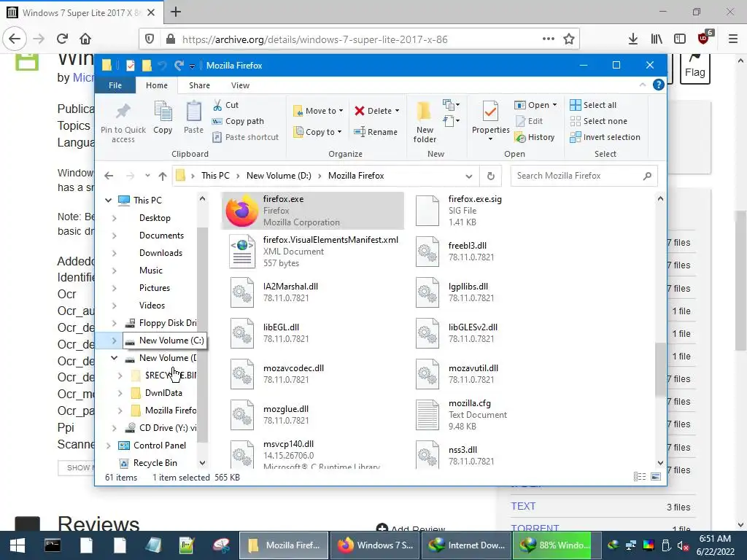Image resolution: width=747 pixels, height=560 pixels.
Task: Open the File menu tab
Action: pos(115,85)
